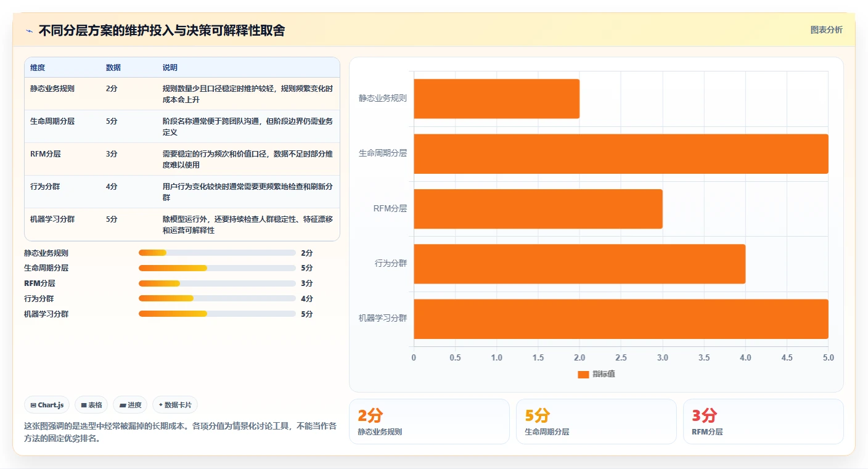
Task: Select the 静态业务规则 table row name
Action: pos(52,89)
